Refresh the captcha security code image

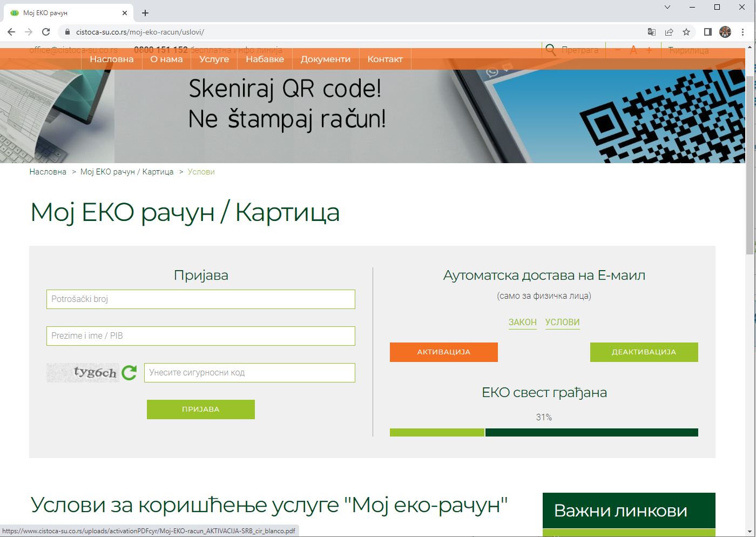point(129,372)
